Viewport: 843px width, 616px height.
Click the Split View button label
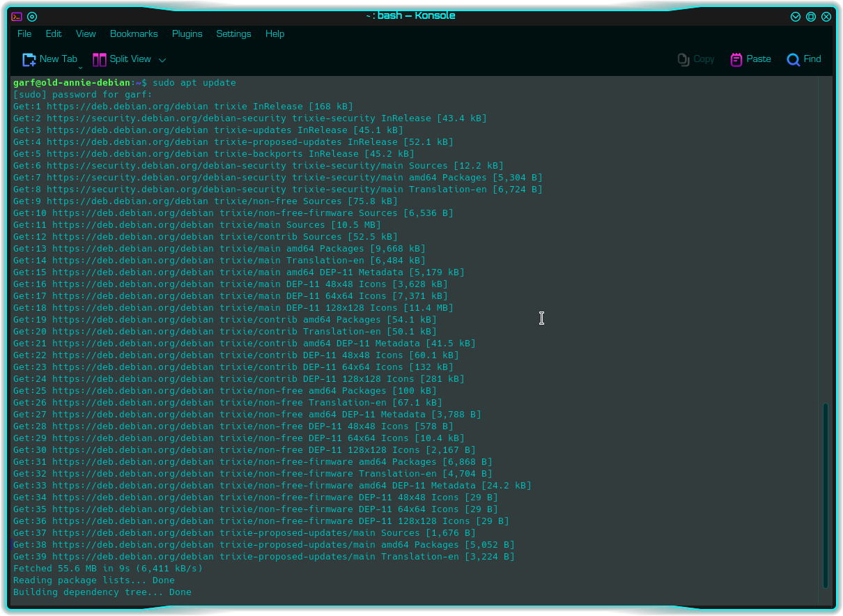point(130,59)
